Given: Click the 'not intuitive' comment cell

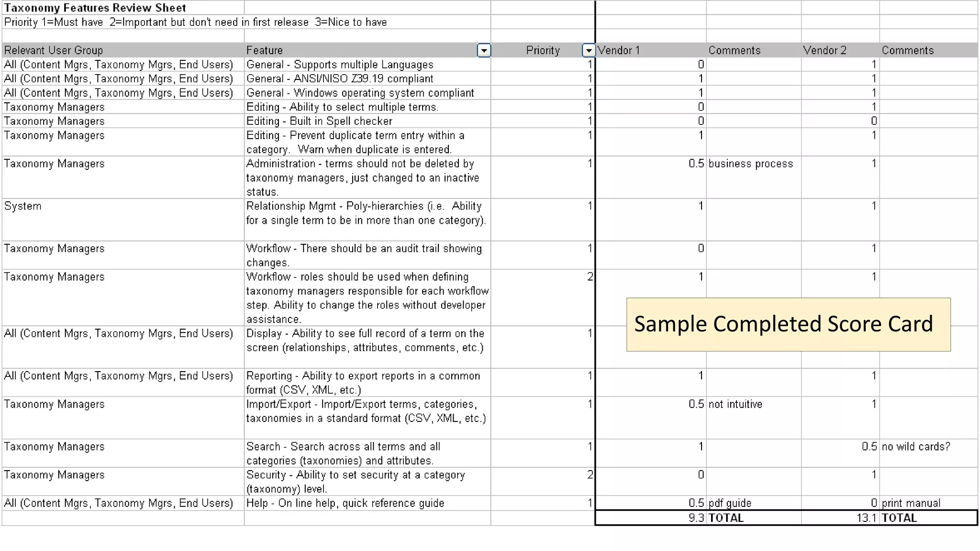Looking at the screenshot, I should (754, 418).
